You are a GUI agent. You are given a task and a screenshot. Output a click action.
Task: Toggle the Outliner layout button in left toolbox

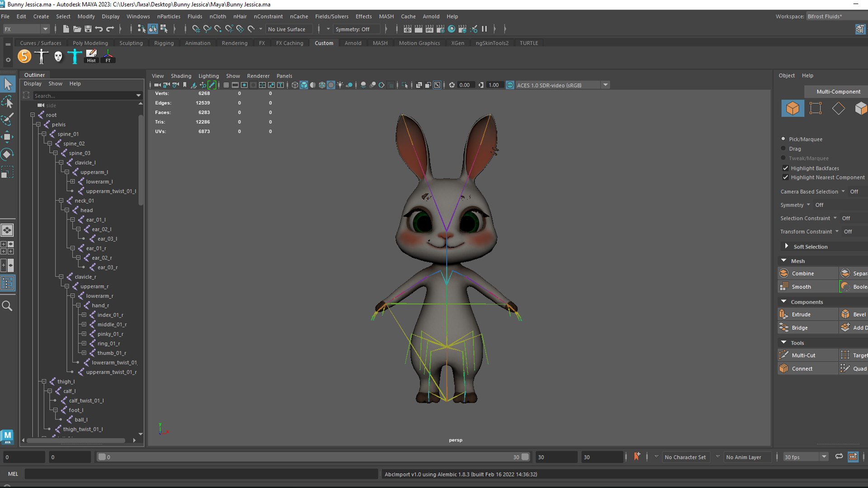click(8, 283)
